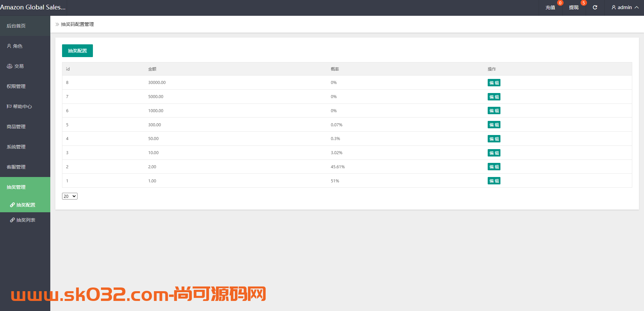
Task: Click breadcrumb arrows before 抽奖码配置管理
Action: [x=57, y=24]
